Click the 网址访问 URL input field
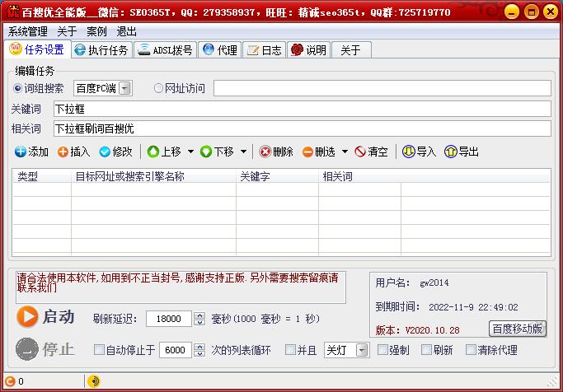The width and height of the screenshot is (563, 392). (x=382, y=88)
